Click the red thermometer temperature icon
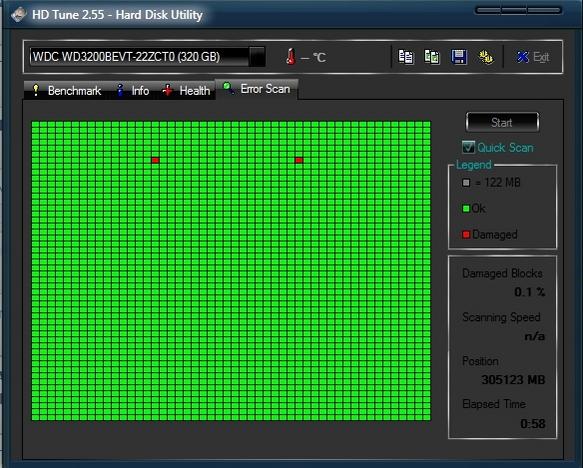 tap(291, 57)
